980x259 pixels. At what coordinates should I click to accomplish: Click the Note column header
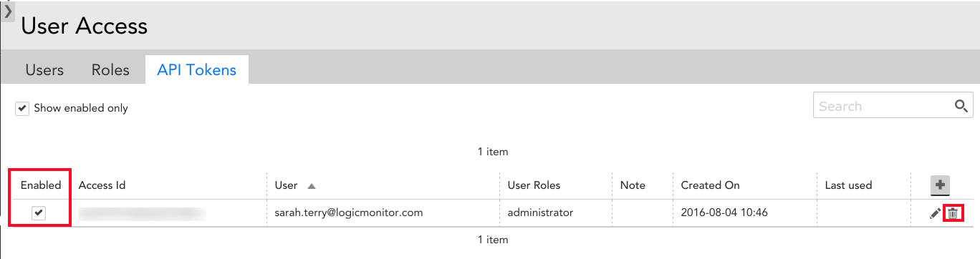click(x=633, y=185)
